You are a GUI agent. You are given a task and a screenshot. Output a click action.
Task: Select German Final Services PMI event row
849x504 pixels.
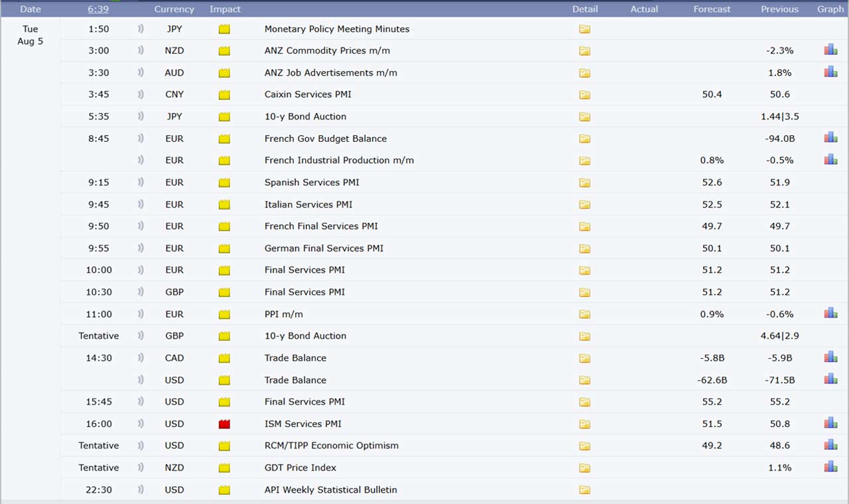[324, 248]
